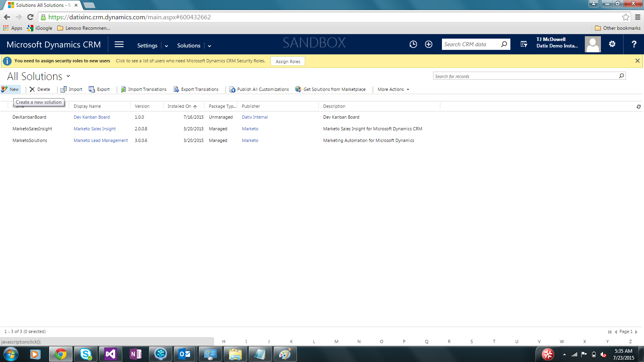This screenshot has width=644, height=362.
Task: Open Chrome menu button
Action: click(638, 17)
